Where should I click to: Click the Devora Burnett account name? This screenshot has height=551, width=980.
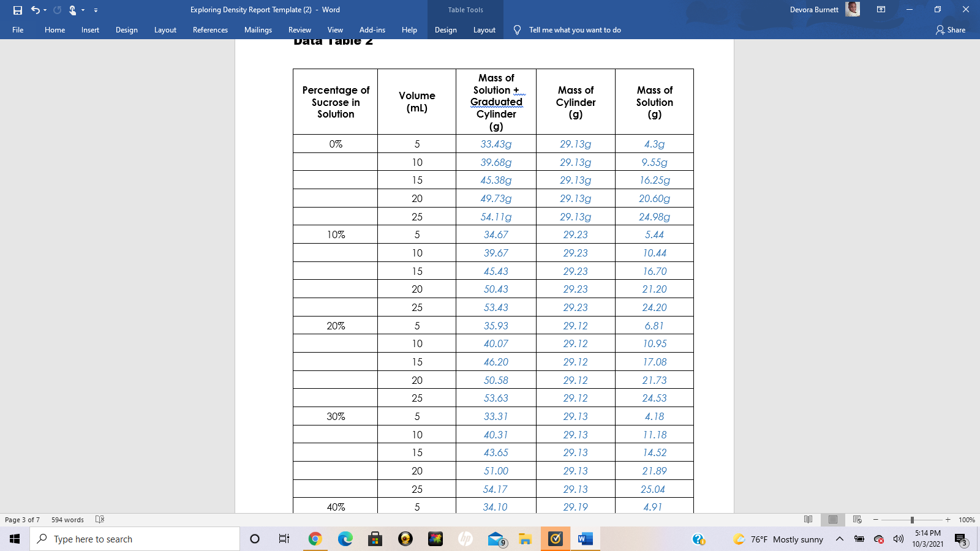814,10
